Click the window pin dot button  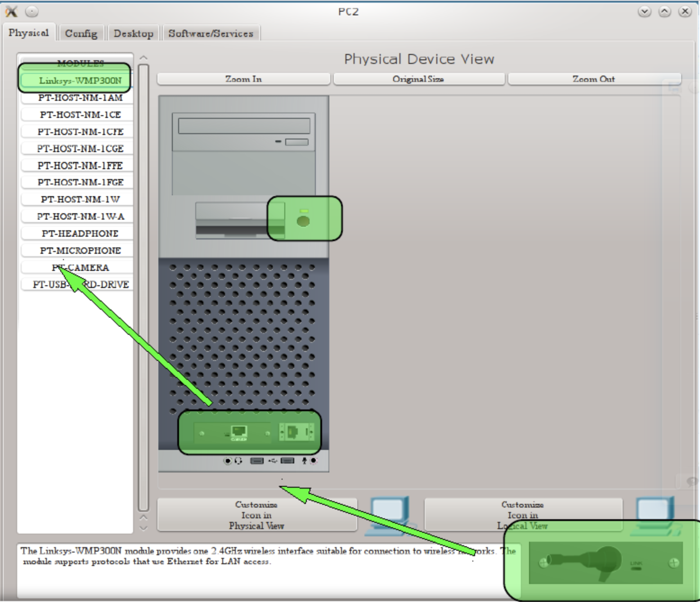(32, 11)
